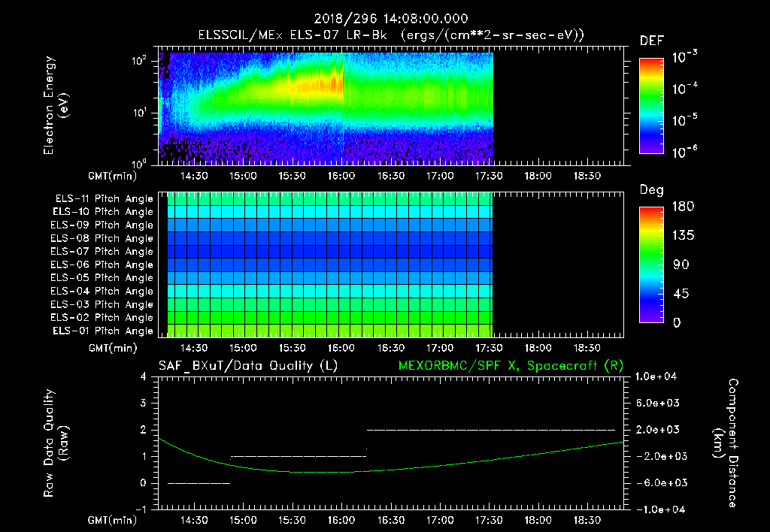Click the Electron Energy (eV) axis label

[56, 106]
